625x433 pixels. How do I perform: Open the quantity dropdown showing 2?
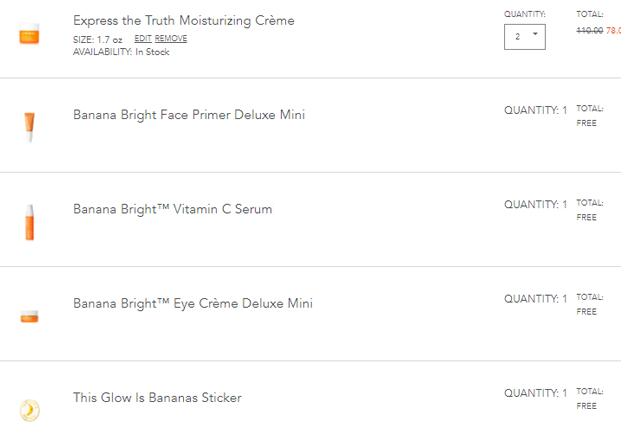click(525, 37)
